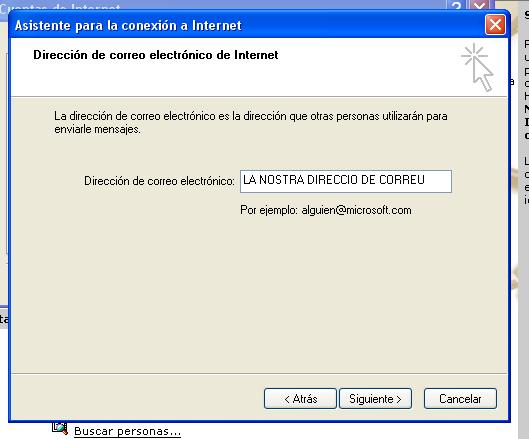Open the Buscar personas... link
529x439 pixels.
coord(127,431)
